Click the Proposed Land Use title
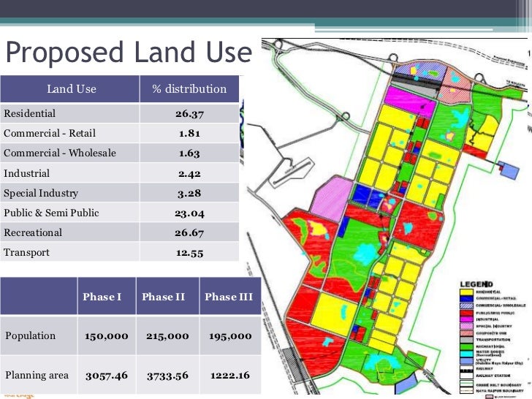The image size is (532, 399). coord(129,53)
